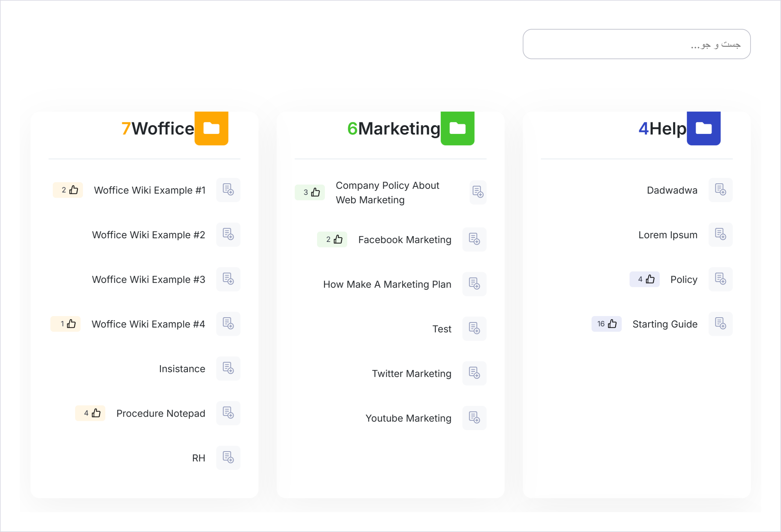Click document icon beside Insistance

pos(228,368)
